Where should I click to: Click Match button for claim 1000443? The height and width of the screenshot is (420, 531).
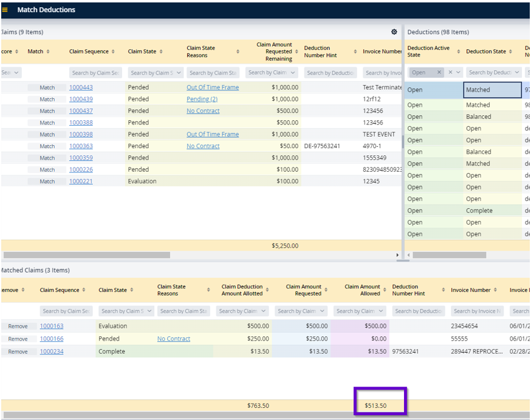point(47,87)
